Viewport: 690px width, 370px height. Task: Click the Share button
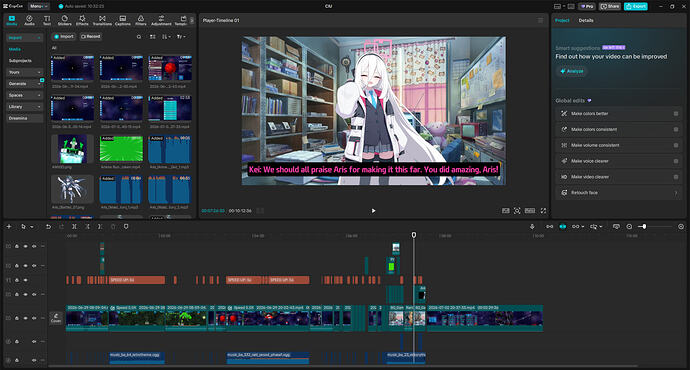pyautogui.click(x=610, y=6)
